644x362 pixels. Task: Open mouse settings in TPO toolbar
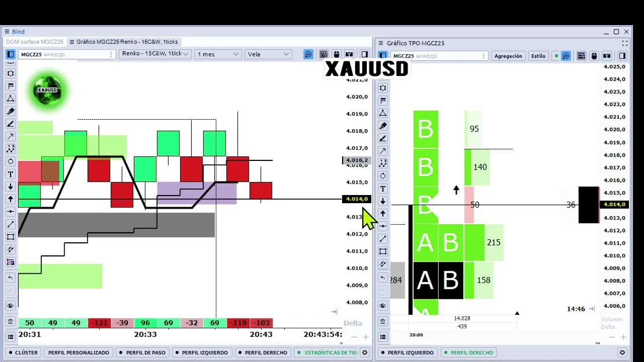594,56
